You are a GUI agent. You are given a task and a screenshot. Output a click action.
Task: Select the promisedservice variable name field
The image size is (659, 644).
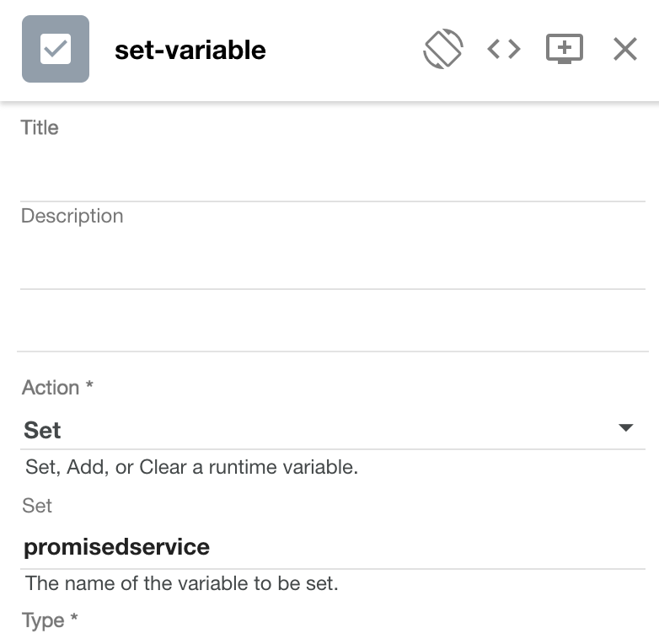[x=333, y=547]
